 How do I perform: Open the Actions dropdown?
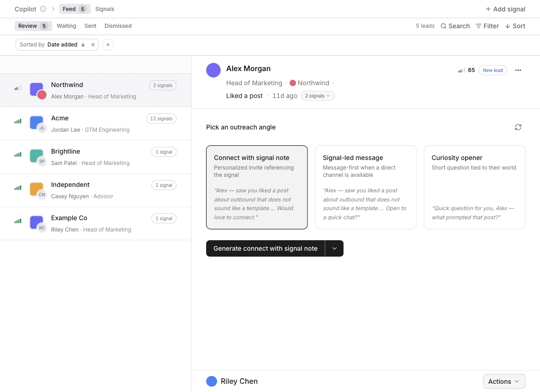(504, 382)
